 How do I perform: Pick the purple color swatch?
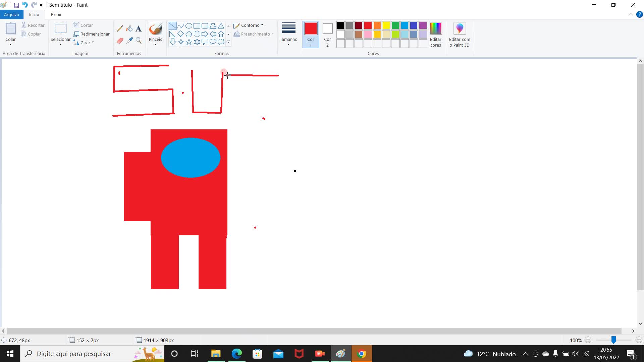(x=423, y=25)
